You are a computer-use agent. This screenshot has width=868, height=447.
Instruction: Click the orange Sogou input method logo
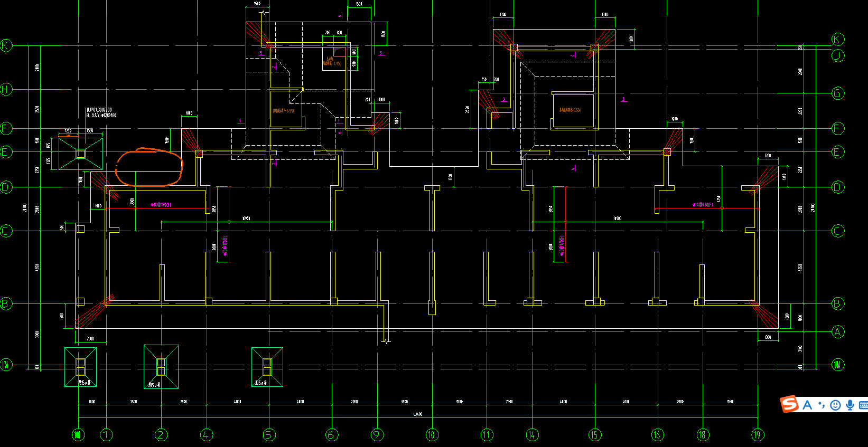[789, 404]
